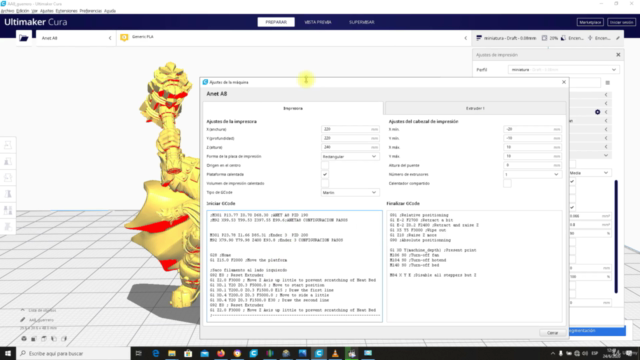Open the Archivo menu
The height and width of the screenshot is (360, 640).
coord(7,11)
